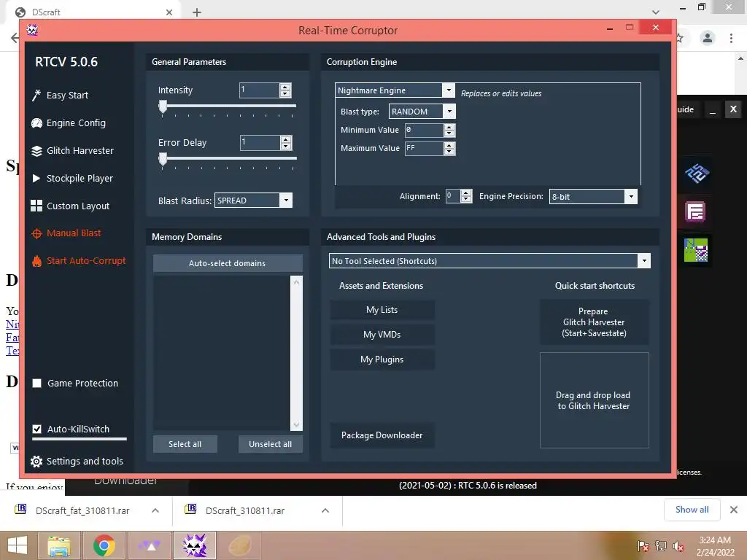Click the Start Auto-Corrupt flame icon

36,261
